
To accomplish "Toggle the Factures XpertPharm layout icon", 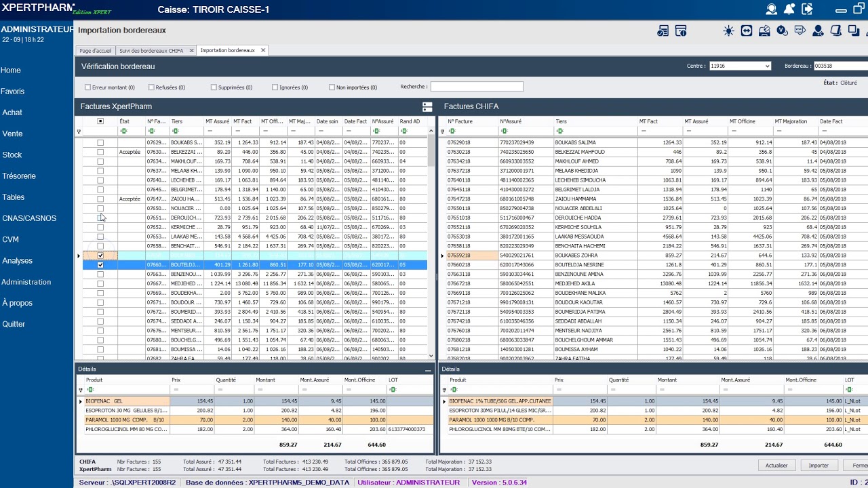I will coord(427,106).
